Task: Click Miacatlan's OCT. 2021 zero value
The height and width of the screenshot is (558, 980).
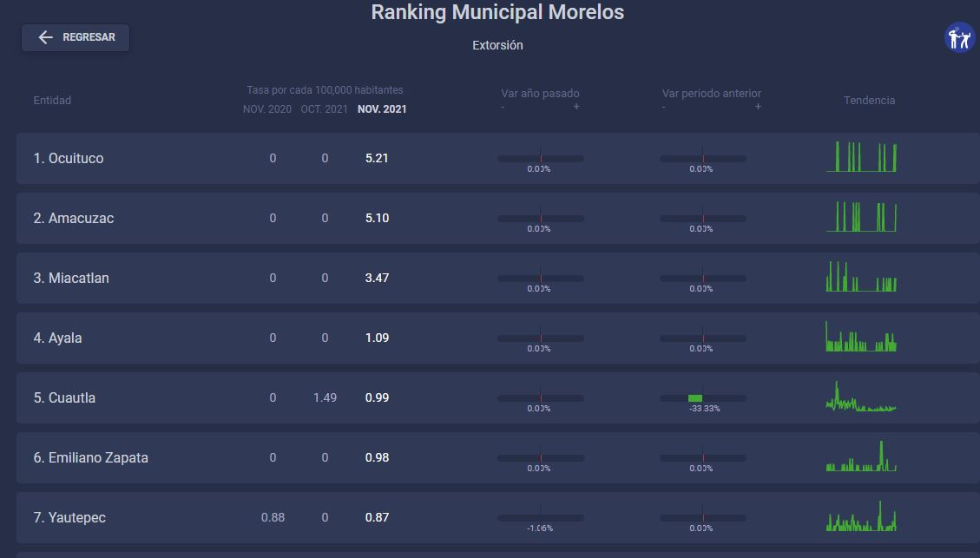Action: point(325,278)
